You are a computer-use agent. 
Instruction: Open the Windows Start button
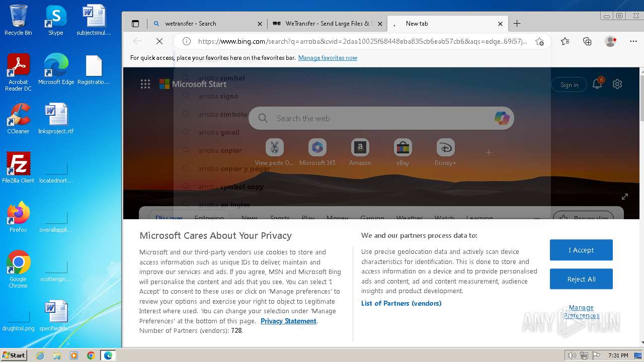click(x=14, y=355)
